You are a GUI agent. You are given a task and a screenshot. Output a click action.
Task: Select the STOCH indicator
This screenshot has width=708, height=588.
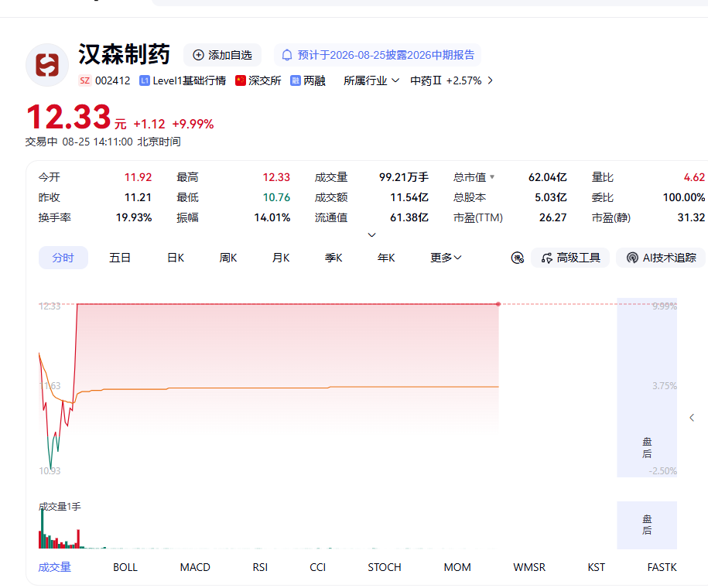click(x=385, y=567)
